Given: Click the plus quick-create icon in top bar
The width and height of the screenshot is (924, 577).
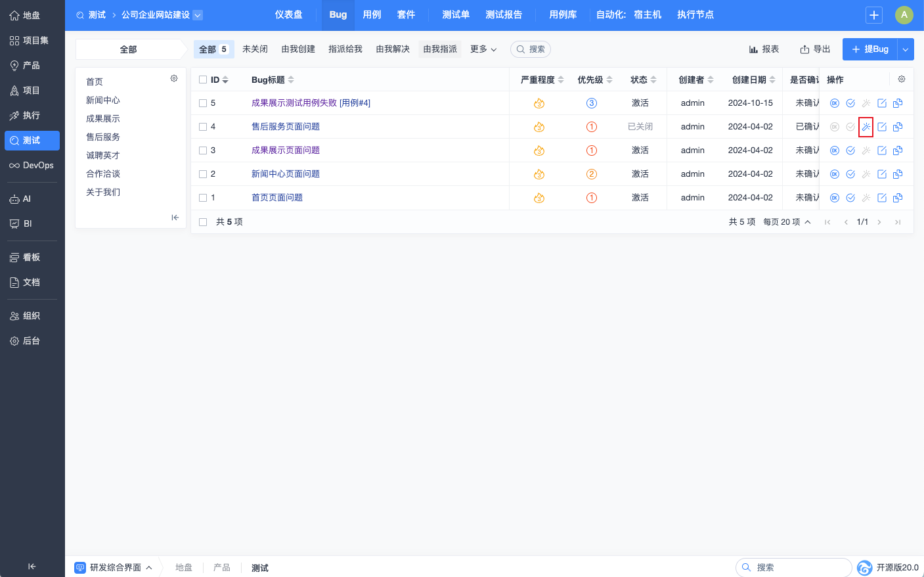Looking at the screenshot, I should pyautogui.click(x=874, y=15).
